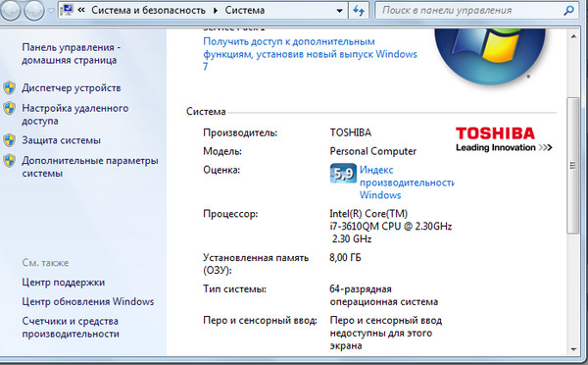Click the Back navigation arrow button
This screenshot has width=588, height=365.
click(x=10, y=10)
